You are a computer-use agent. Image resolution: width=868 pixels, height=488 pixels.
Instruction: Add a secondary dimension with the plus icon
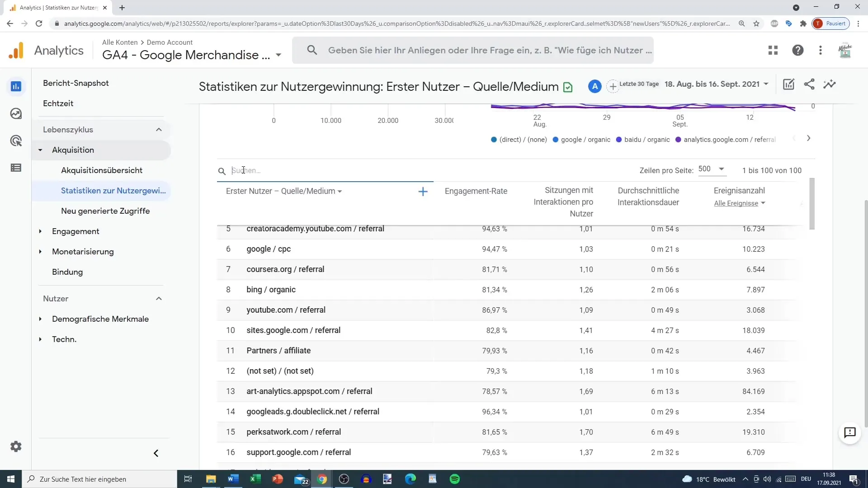[423, 192]
